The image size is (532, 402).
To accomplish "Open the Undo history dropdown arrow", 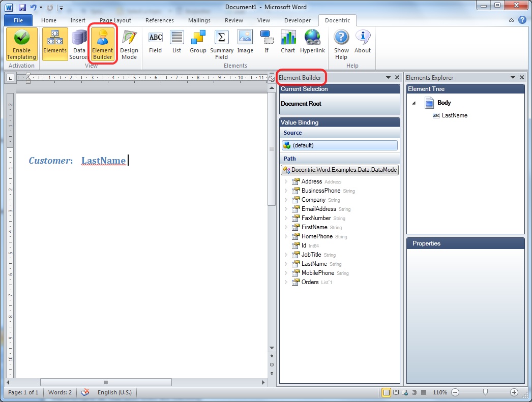I will [x=41, y=7].
